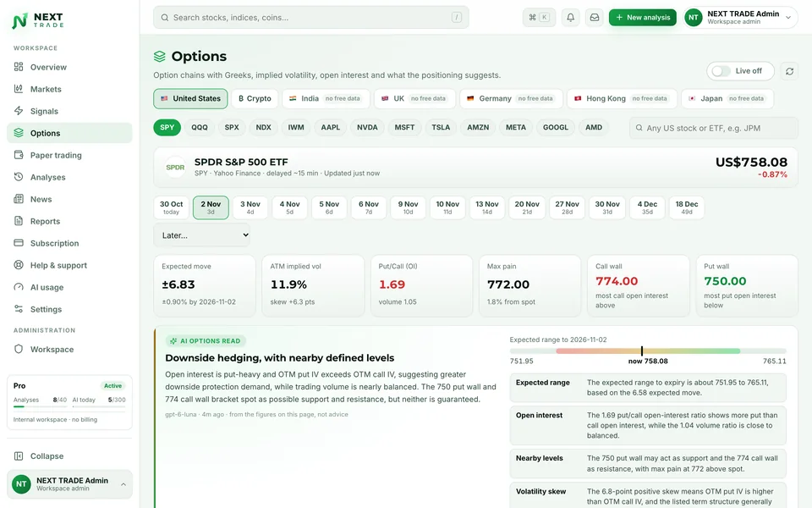Select the 18 Dec expiry

(x=687, y=207)
